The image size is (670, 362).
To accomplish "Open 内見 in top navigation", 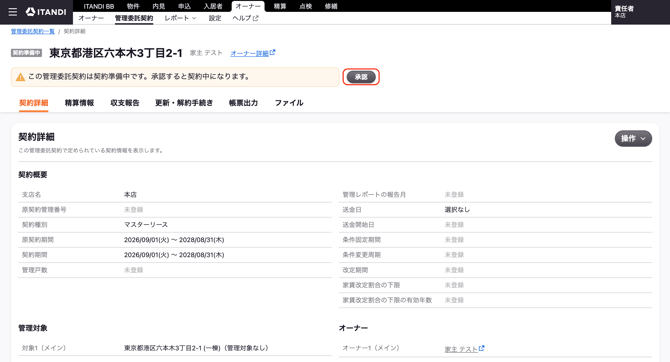I will point(159,6).
